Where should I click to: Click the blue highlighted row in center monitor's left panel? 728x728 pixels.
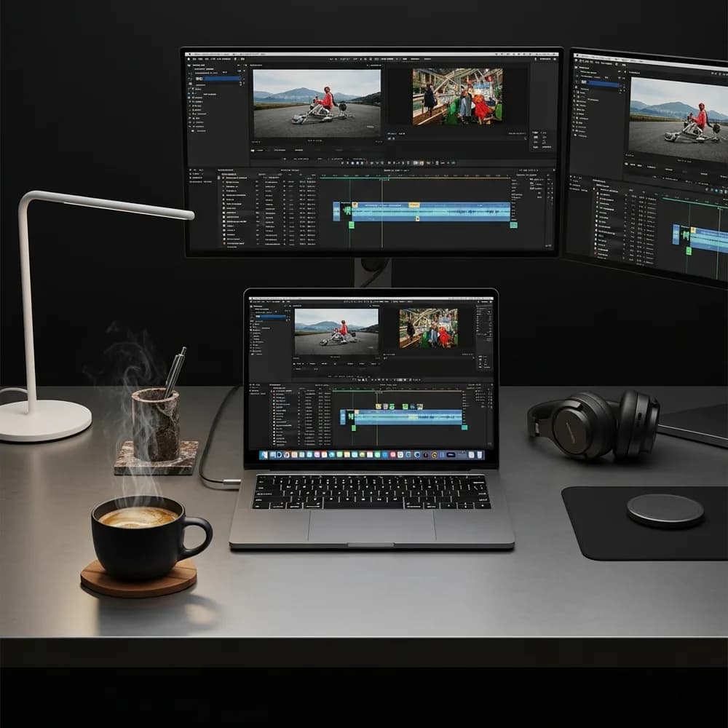218,79
